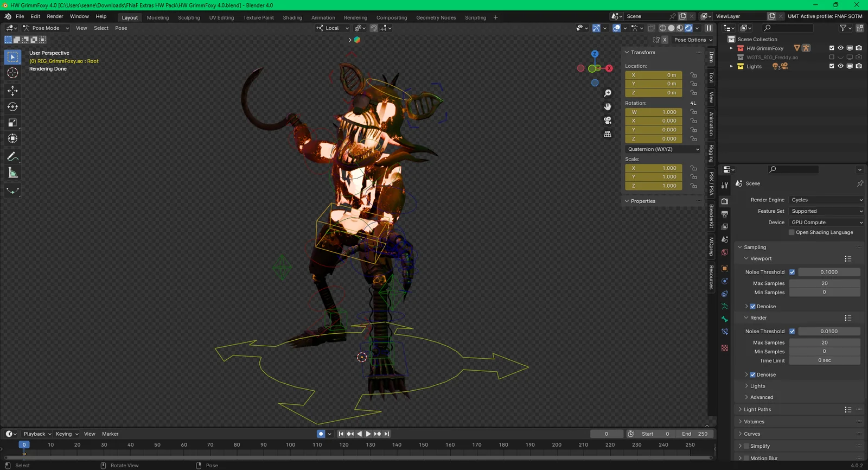This screenshot has height=470, width=868.
Task: Open the Pose Options popover
Action: (x=693, y=40)
